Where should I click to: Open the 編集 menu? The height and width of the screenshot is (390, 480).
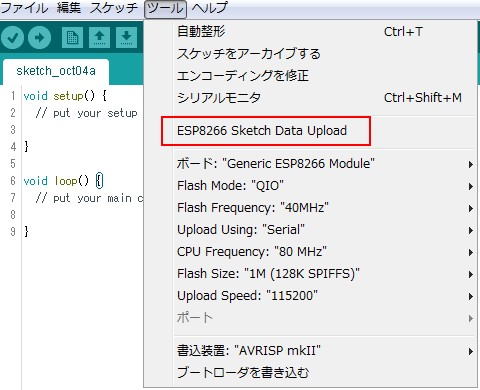pyautogui.click(x=69, y=8)
